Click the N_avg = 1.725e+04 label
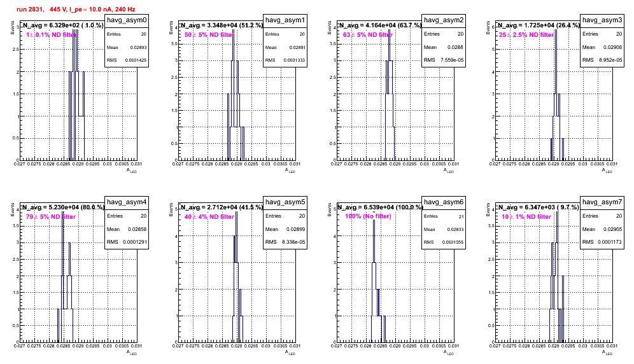Screen dimensions: 634x364 click(539, 25)
